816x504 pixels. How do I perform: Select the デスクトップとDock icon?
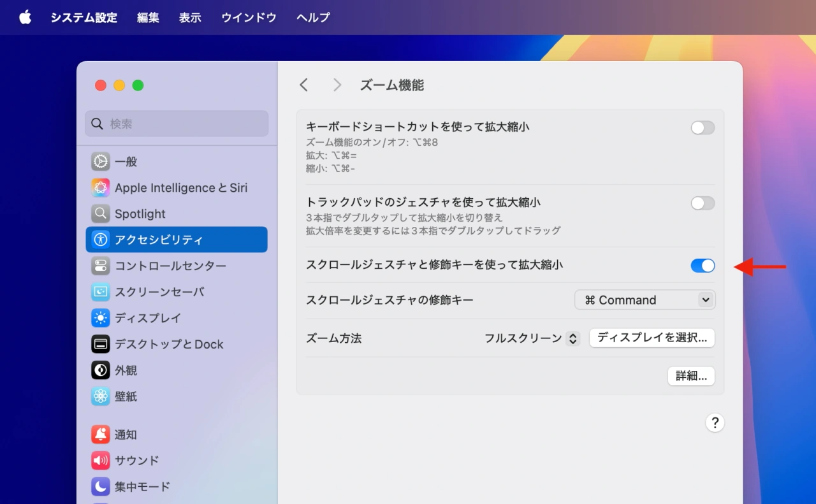(100, 344)
